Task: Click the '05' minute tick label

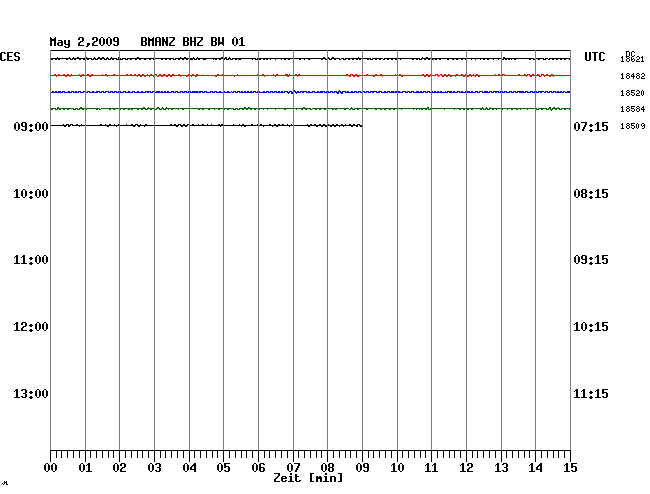Action: pyautogui.click(x=223, y=468)
